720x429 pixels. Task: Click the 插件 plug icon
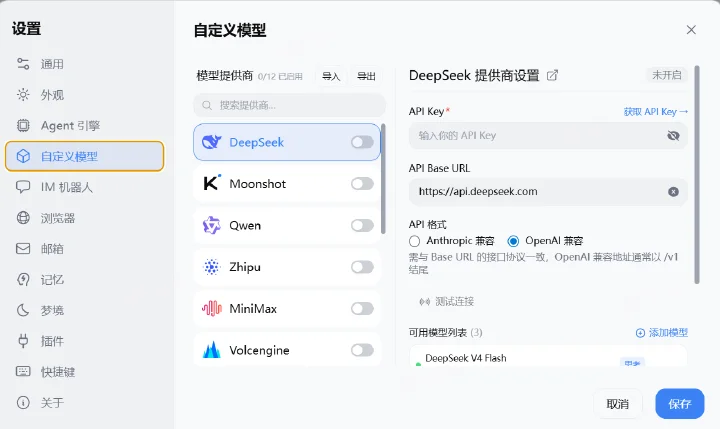click(23, 341)
